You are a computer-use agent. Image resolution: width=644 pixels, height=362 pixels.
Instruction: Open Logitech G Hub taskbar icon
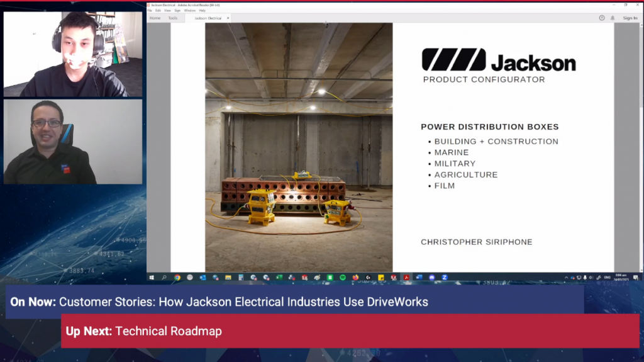(x=369, y=278)
